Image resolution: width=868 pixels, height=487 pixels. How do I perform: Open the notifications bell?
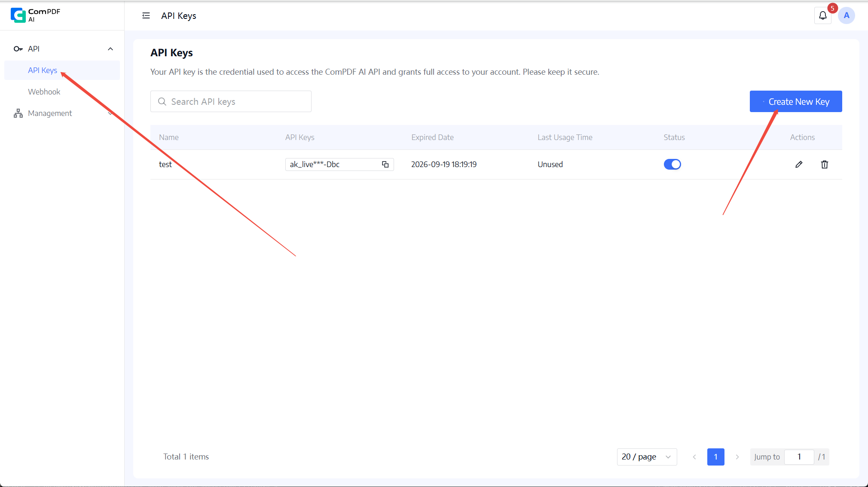[822, 16]
